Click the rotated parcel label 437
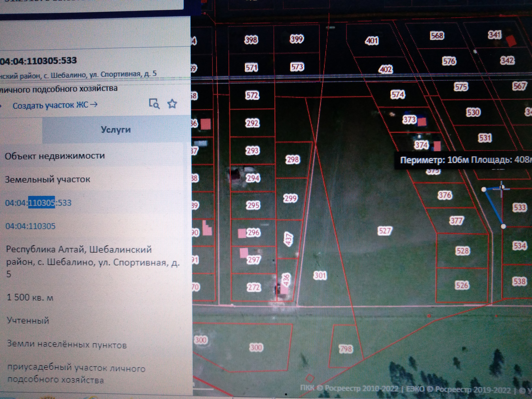The image size is (532, 399). point(288,239)
